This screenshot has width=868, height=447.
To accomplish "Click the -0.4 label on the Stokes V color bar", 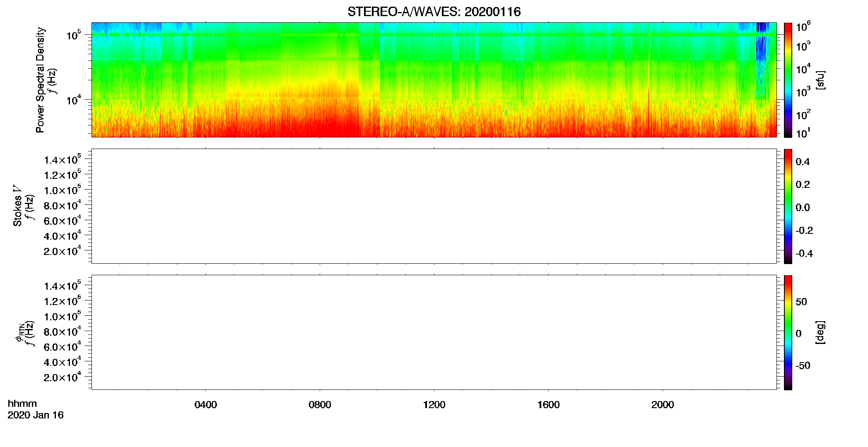I will pos(804,253).
